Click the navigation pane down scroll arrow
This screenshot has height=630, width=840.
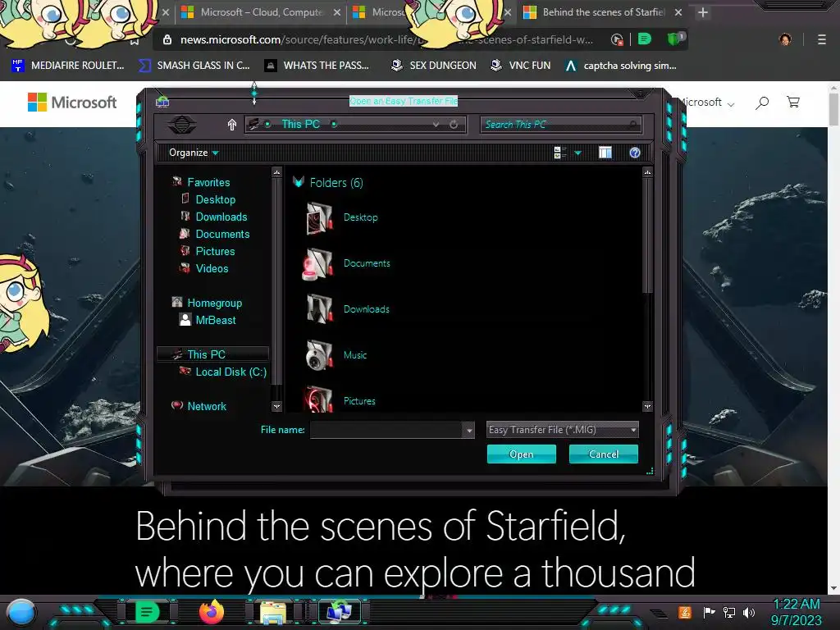[x=276, y=406]
